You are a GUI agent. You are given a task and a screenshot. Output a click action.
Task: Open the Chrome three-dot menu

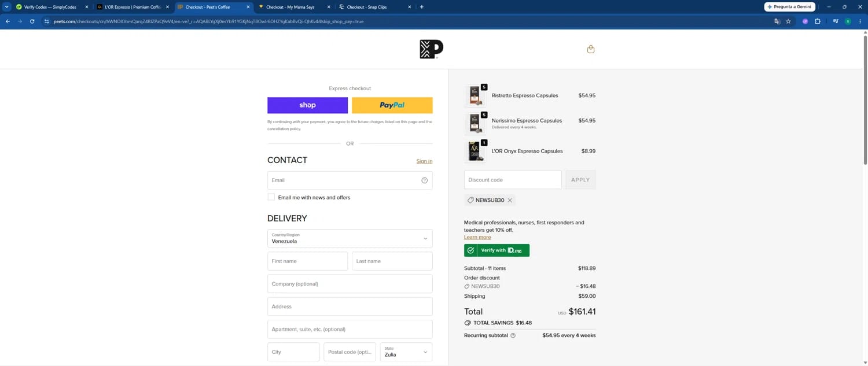click(x=860, y=21)
